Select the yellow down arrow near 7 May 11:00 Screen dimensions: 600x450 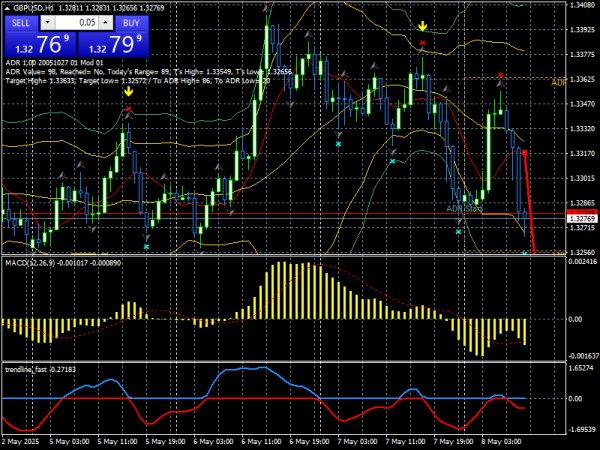pos(422,26)
